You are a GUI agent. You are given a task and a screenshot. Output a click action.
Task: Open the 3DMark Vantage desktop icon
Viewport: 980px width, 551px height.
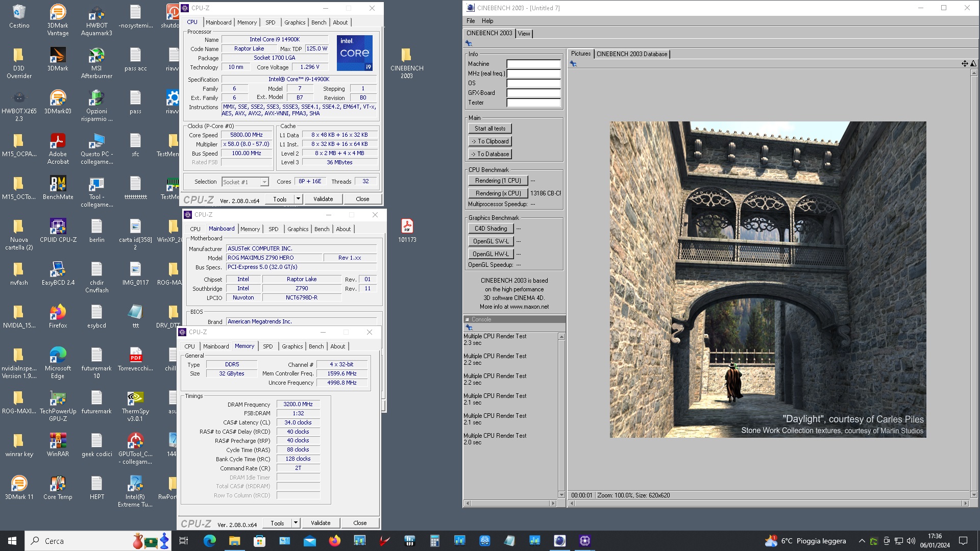coord(58,20)
